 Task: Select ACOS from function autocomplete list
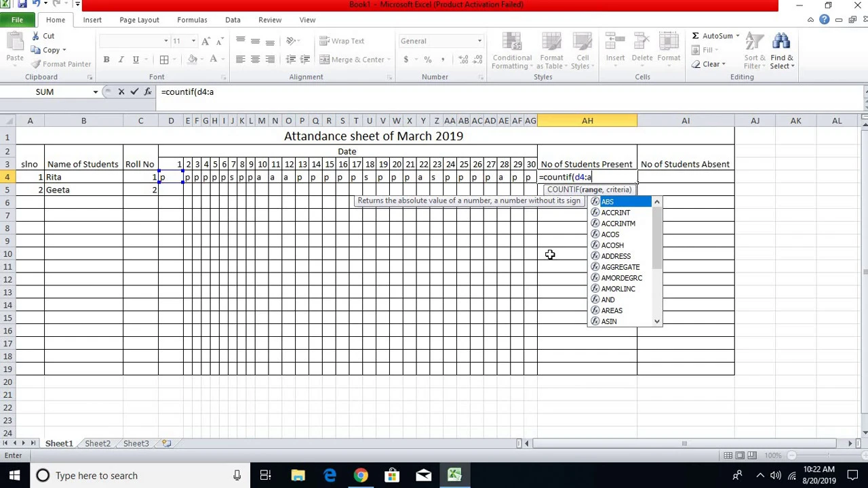pyautogui.click(x=610, y=235)
